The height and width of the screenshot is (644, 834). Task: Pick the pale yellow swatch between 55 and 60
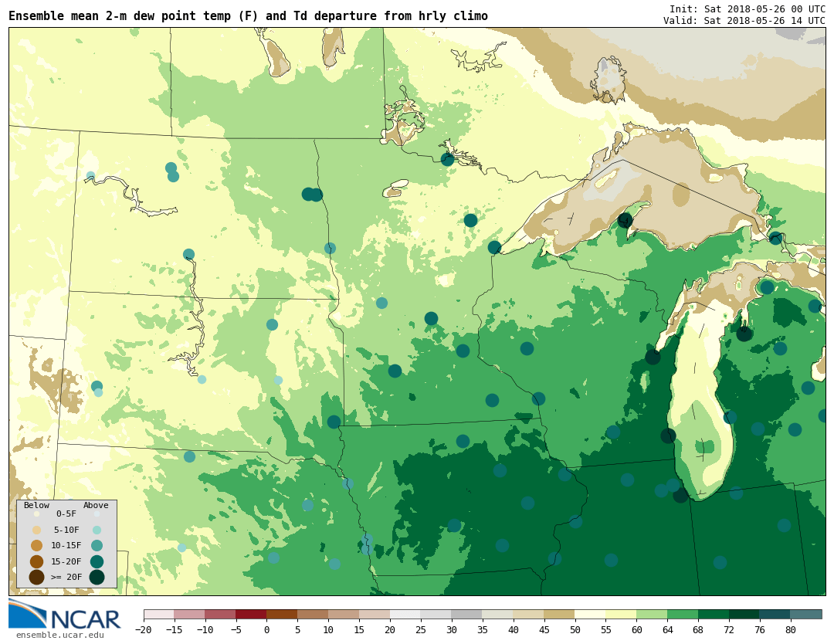tap(621, 615)
